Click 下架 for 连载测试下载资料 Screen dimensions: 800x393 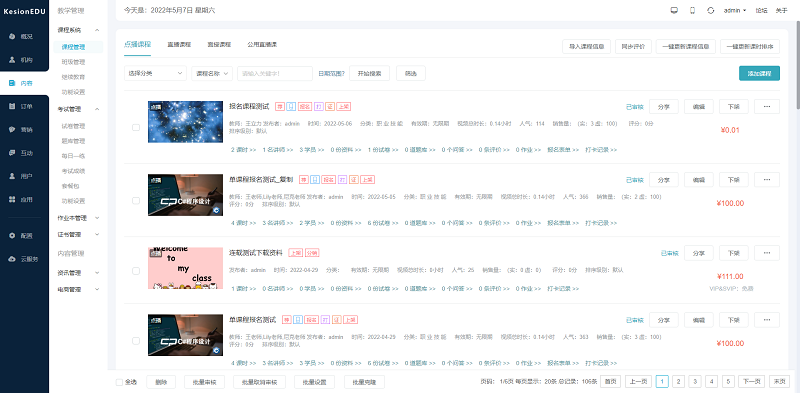734,253
